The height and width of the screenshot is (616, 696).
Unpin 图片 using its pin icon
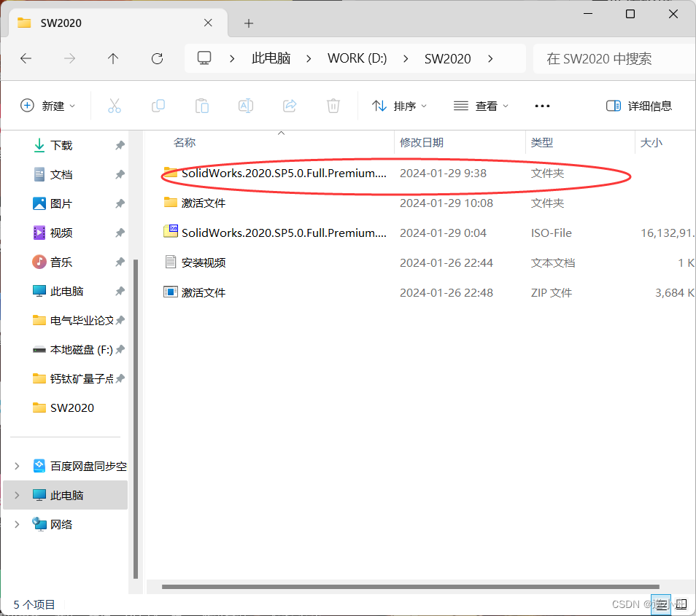tap(120, 203)
